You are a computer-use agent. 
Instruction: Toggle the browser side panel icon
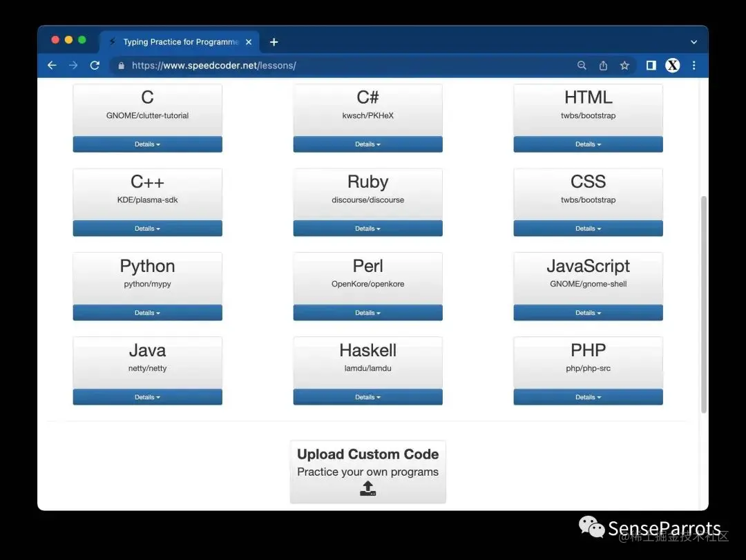click(x=651, y=66)
